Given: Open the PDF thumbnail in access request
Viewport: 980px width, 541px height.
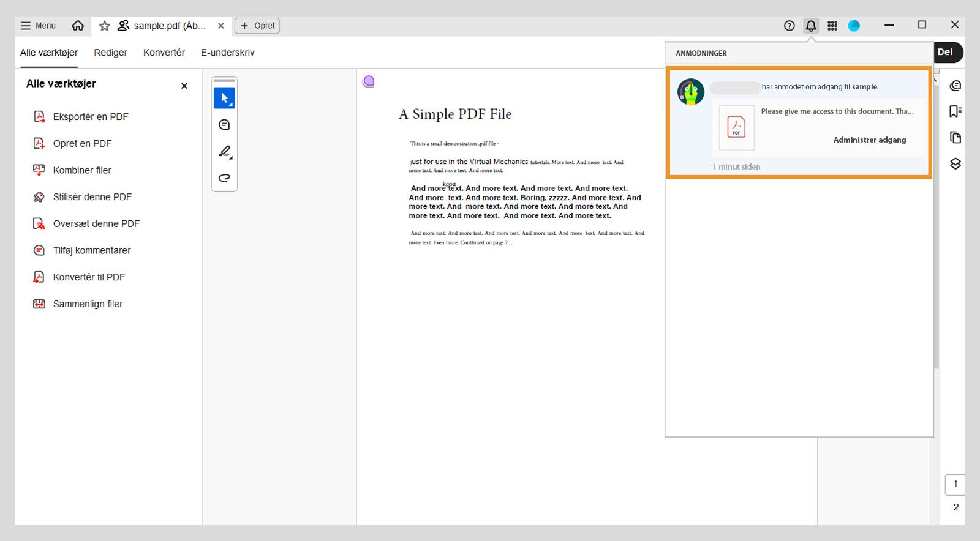Looking at the screenshot, I should tap(736, 127).
